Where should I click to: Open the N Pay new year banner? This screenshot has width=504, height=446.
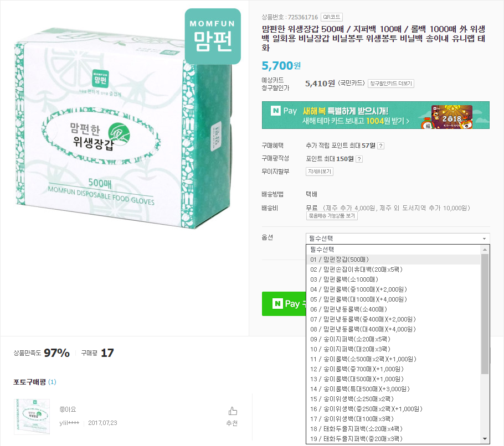click(376, 115)
